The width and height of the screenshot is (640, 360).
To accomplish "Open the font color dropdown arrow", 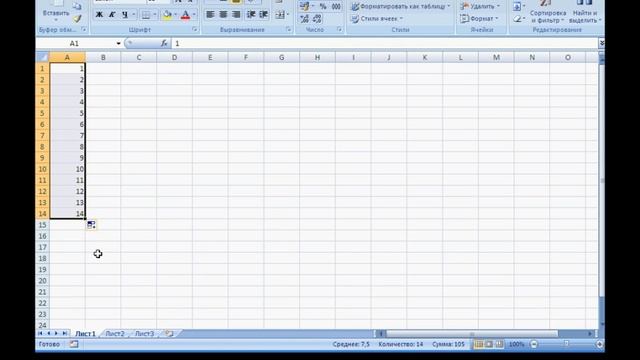I will 194,15.
